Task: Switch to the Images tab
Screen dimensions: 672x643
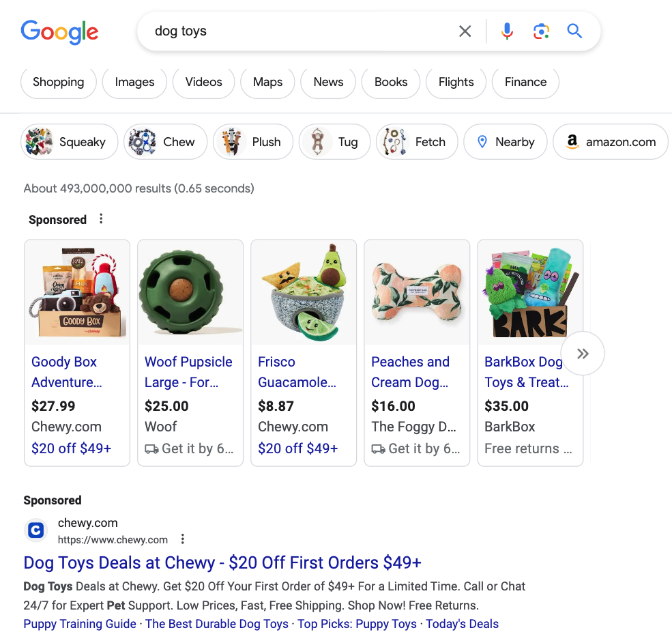Action: pos(134,82)
